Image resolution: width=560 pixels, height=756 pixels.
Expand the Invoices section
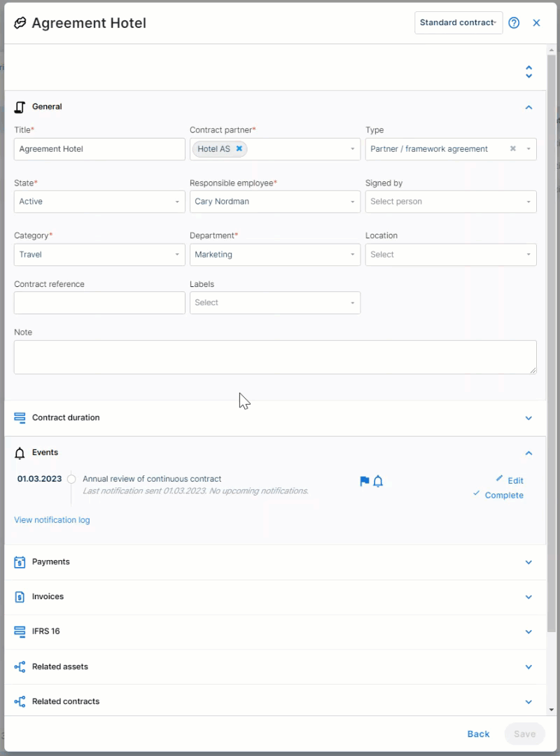[275, 597]
